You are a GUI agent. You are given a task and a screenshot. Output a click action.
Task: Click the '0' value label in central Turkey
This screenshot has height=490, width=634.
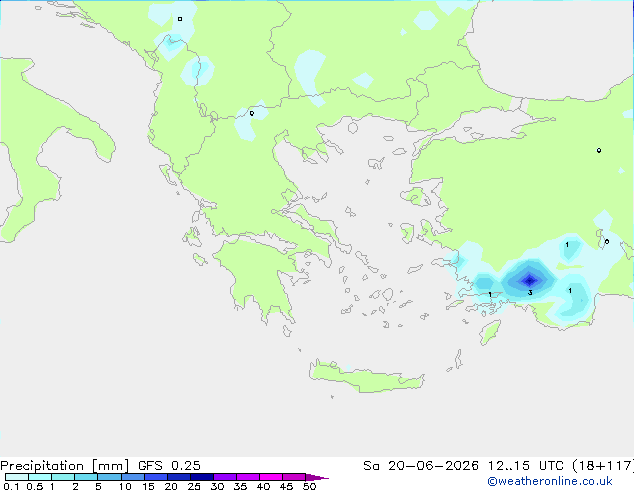click(599, 150)
